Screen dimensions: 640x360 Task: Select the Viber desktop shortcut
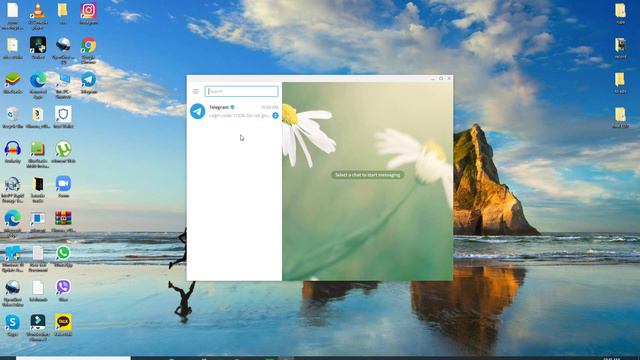63,291
